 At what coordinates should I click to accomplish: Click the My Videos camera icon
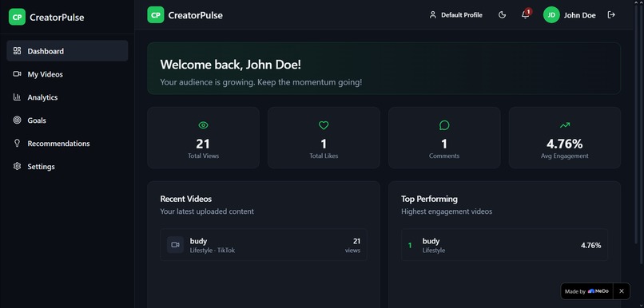point(17,74)
